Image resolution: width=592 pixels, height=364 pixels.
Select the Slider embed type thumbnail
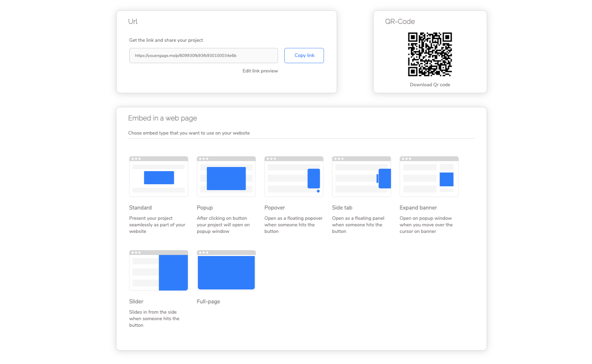pyautogui.click(x=159, y=270)
